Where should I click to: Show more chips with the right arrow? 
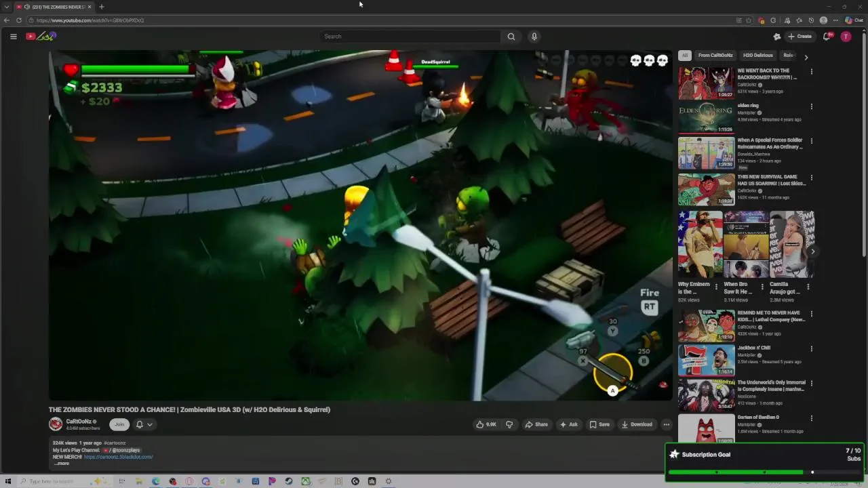pyautogui.click(x=806, y=57)
